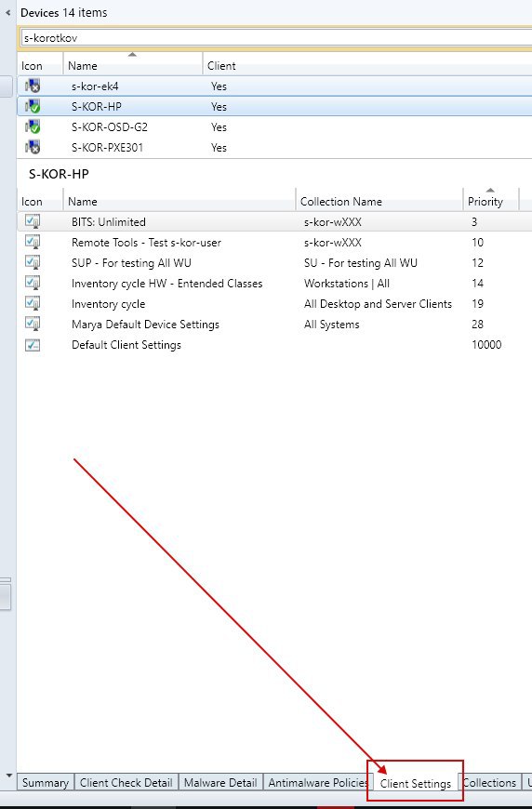Image resolution: width=532 pixels, height=809 pixels.
Task: Click the device icon for S-KOR-PXE301
Action: [x=33, y=147]
